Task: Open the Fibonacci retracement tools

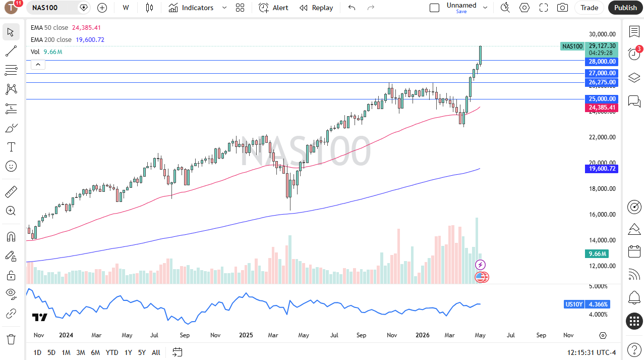Action: (11, 70)
